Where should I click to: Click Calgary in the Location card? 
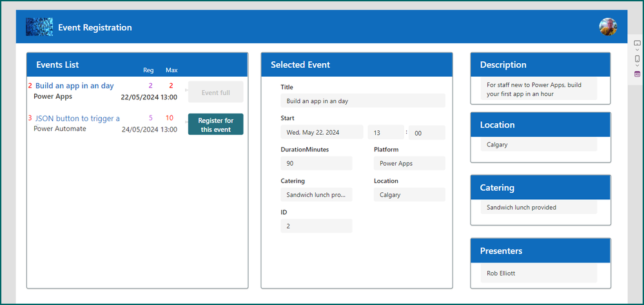(x=496, y=144)
